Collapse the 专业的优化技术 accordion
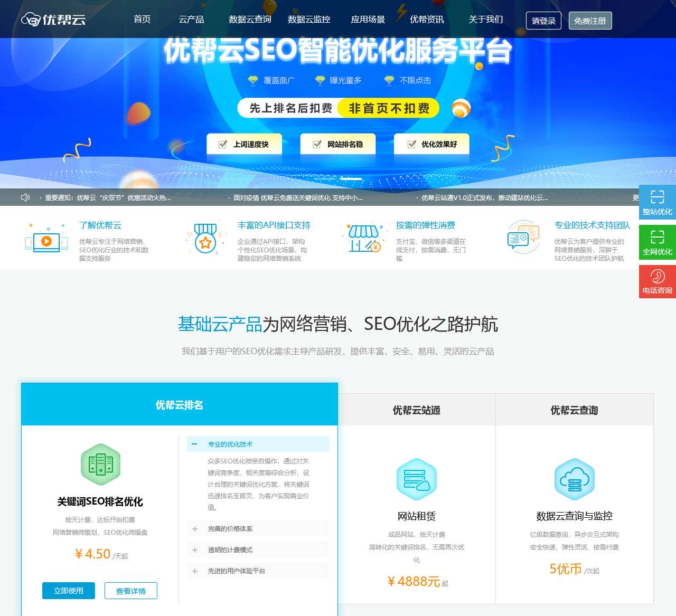Viewport: 676px width, 616px height. 258,444
